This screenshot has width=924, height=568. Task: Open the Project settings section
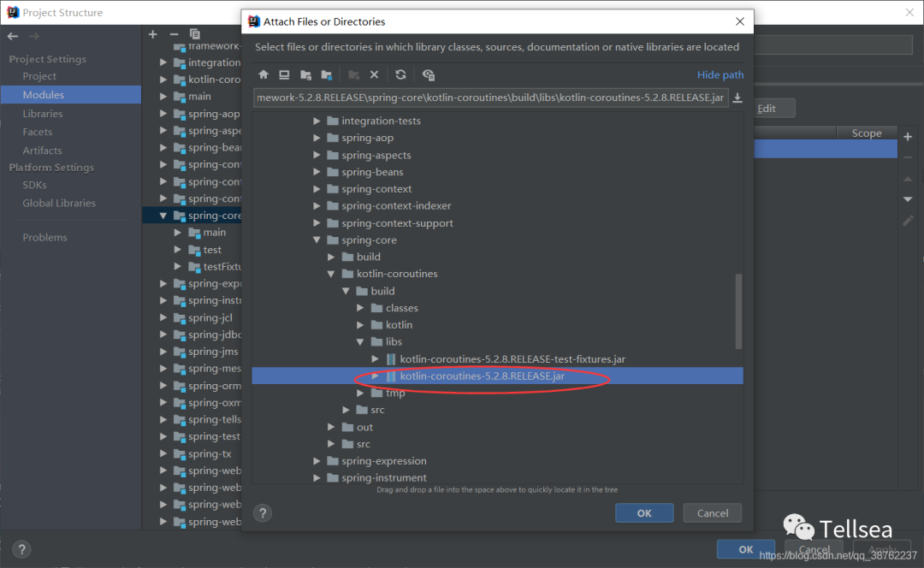point(38,76)
